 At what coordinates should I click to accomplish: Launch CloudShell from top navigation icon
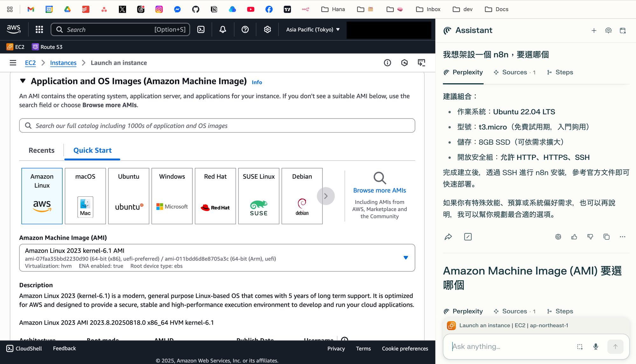click(x=201, y=30)
